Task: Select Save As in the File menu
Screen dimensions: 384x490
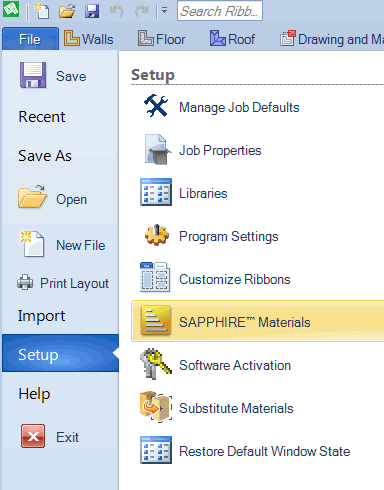Action: [45, 156]
